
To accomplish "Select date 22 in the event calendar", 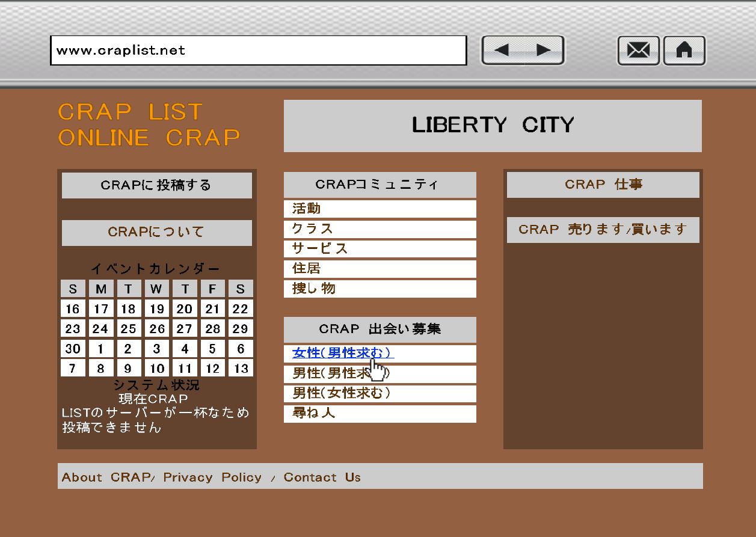I will 241,309.
